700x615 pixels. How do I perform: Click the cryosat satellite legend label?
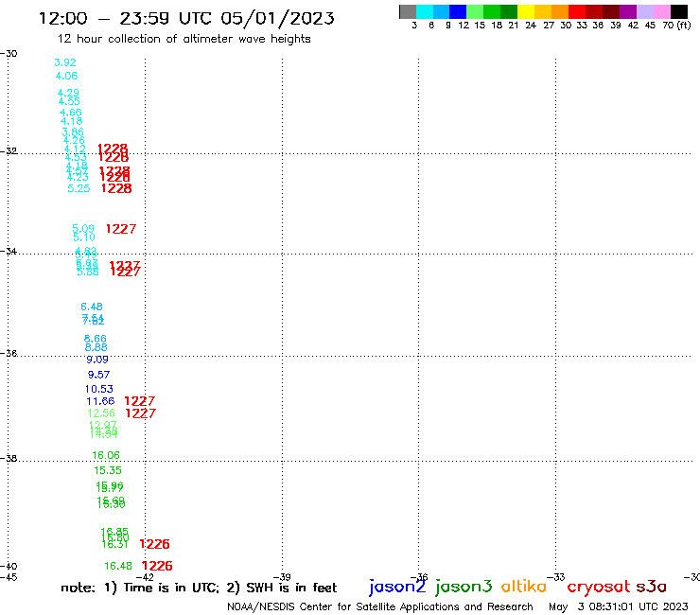[599, 587]
